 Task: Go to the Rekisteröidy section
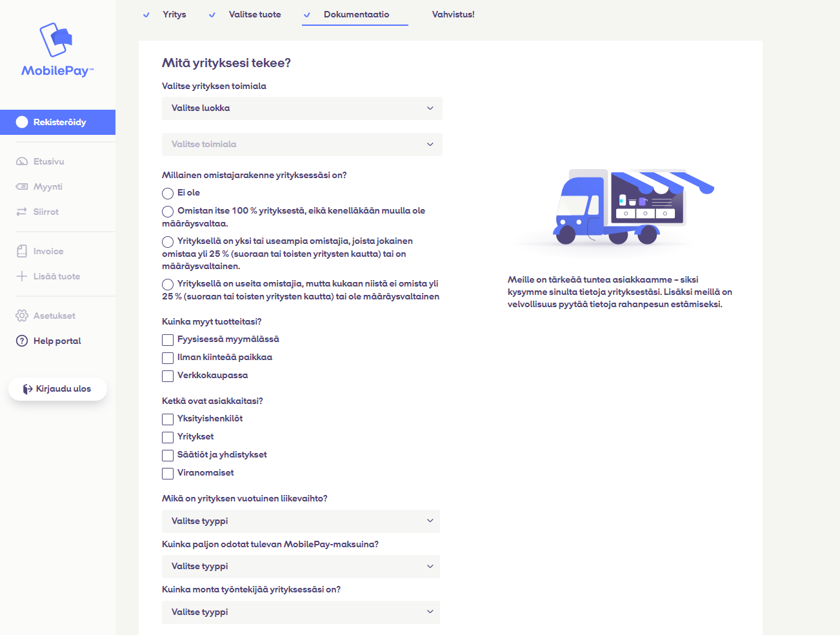point(57,122)
